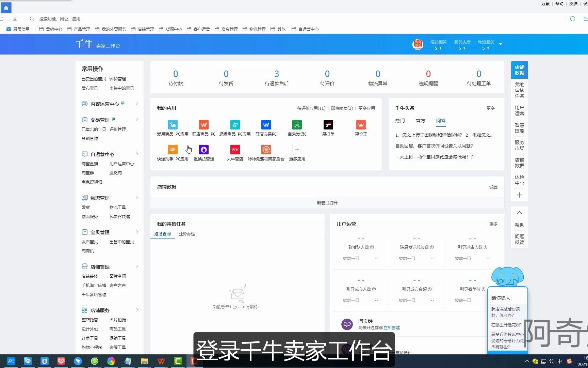588x368 pixels.
Task: Expand the 内容运营中心 section arrow
Action: pyautogui.click(x=137, y=104)
